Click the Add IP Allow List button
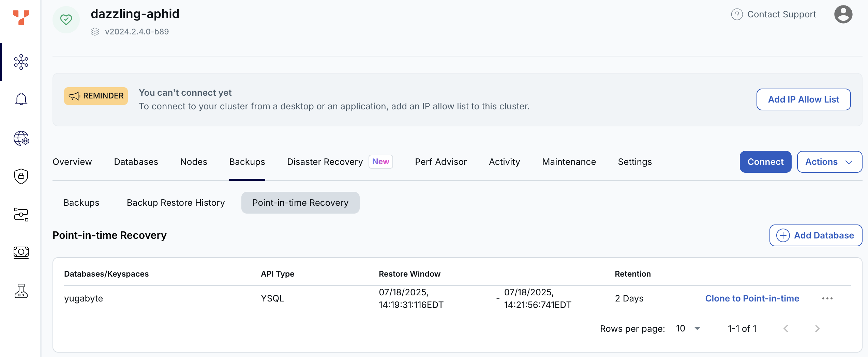868x357 pixels. [x=803, y=99]
